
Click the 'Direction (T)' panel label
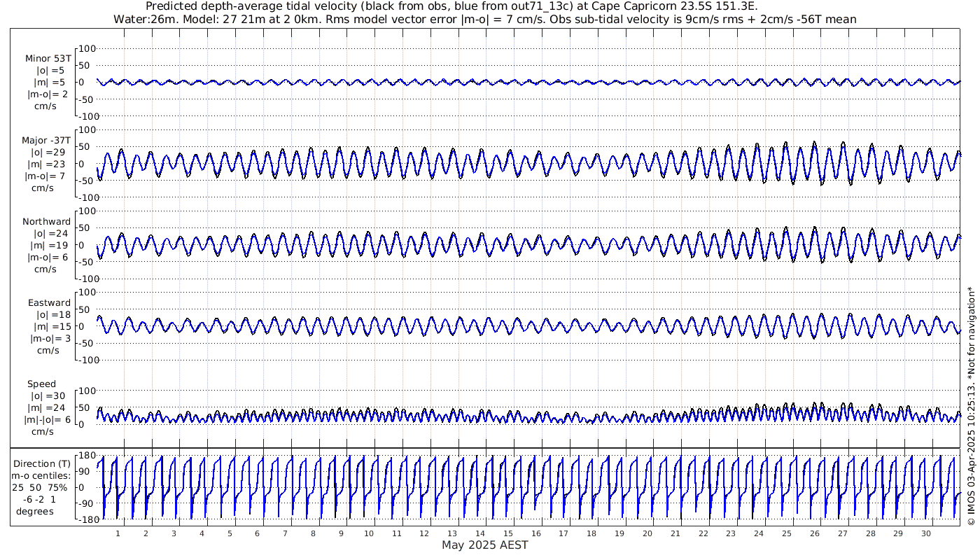pos(43,463)
